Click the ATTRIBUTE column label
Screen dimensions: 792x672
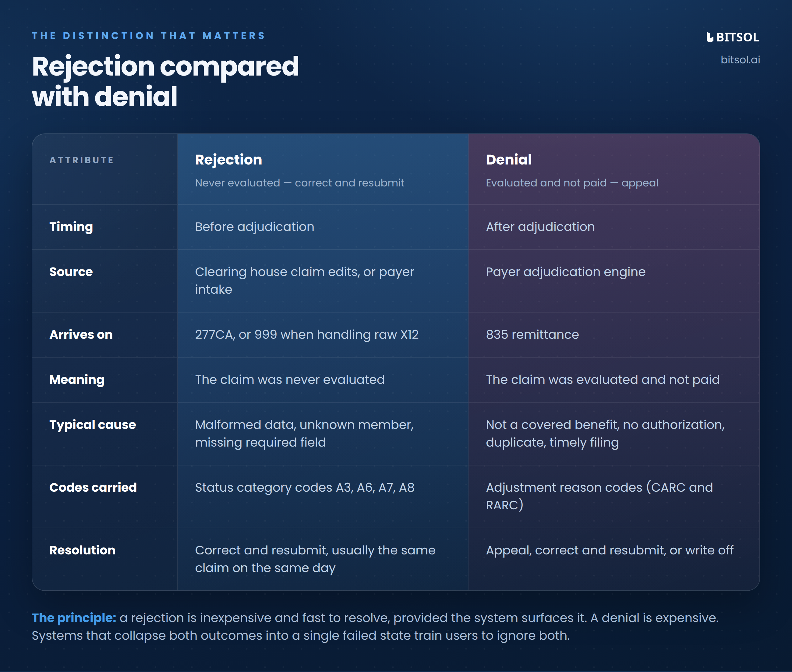[82, 160]
